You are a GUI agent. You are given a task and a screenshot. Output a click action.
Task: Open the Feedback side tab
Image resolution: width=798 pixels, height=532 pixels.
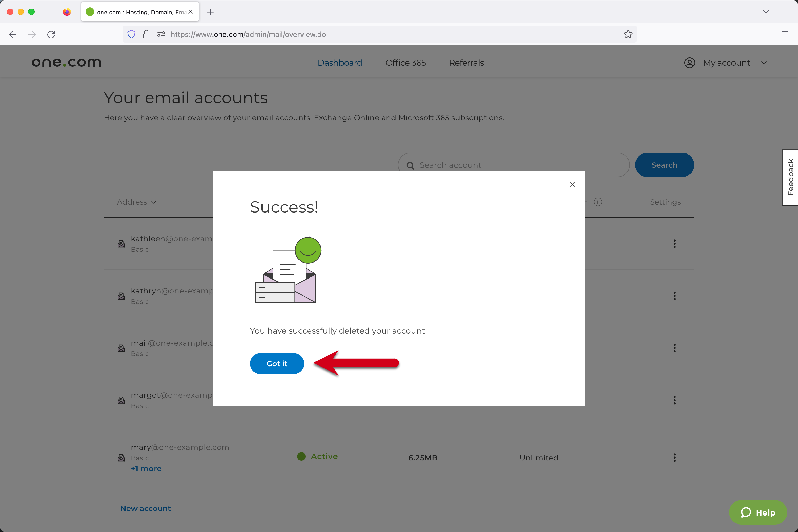pyautogui.click(x=790, y=177)
